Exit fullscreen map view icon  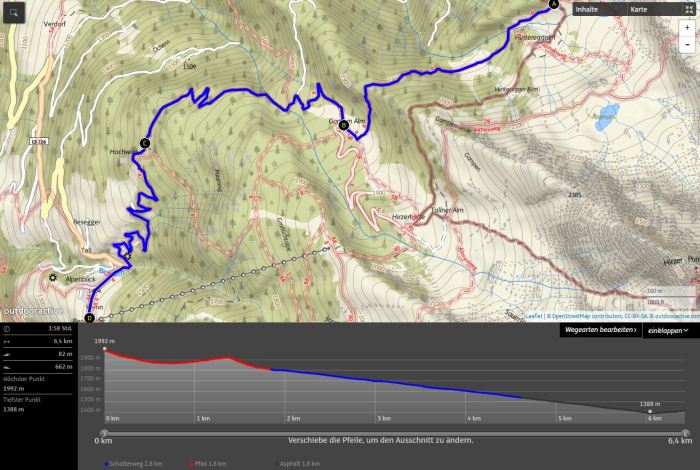[x=689, y=9]
